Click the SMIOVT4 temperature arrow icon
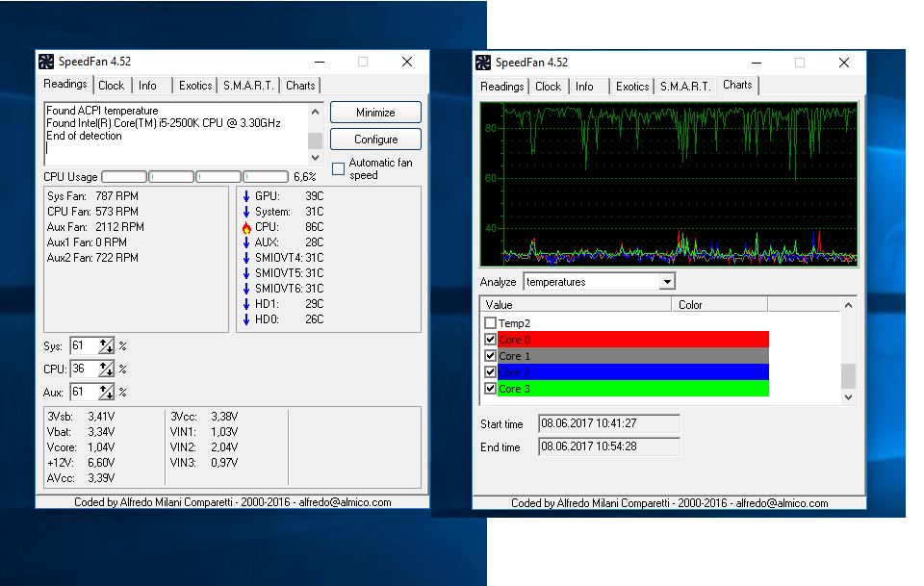This screenshot has width=924, height=586. (246, 258)
